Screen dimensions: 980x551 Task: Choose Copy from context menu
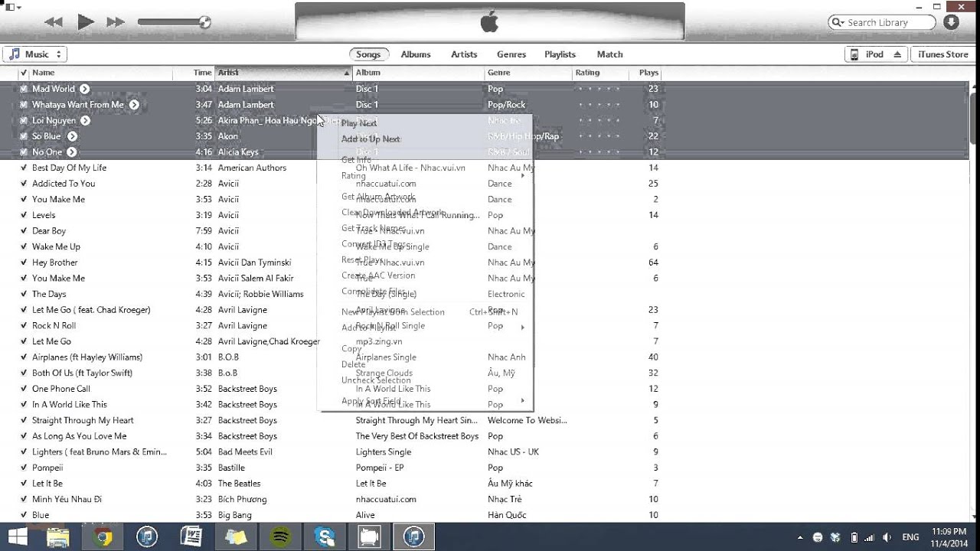pos(351,348)
